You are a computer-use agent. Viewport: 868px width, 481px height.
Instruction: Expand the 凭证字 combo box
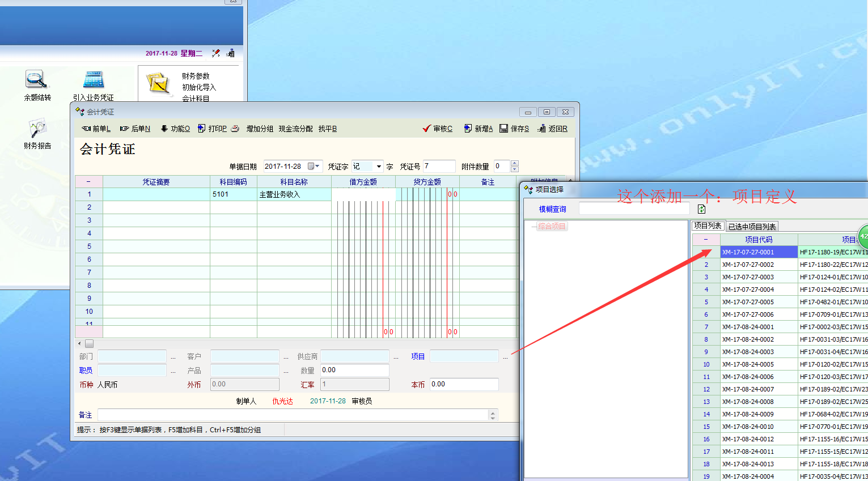379,166
